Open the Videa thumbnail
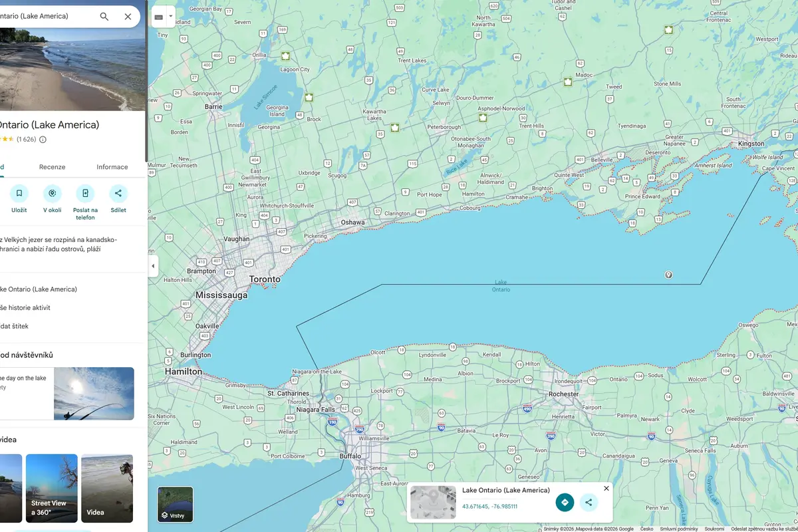The width and height of the screenshot is (798, 532). point(107,488)
